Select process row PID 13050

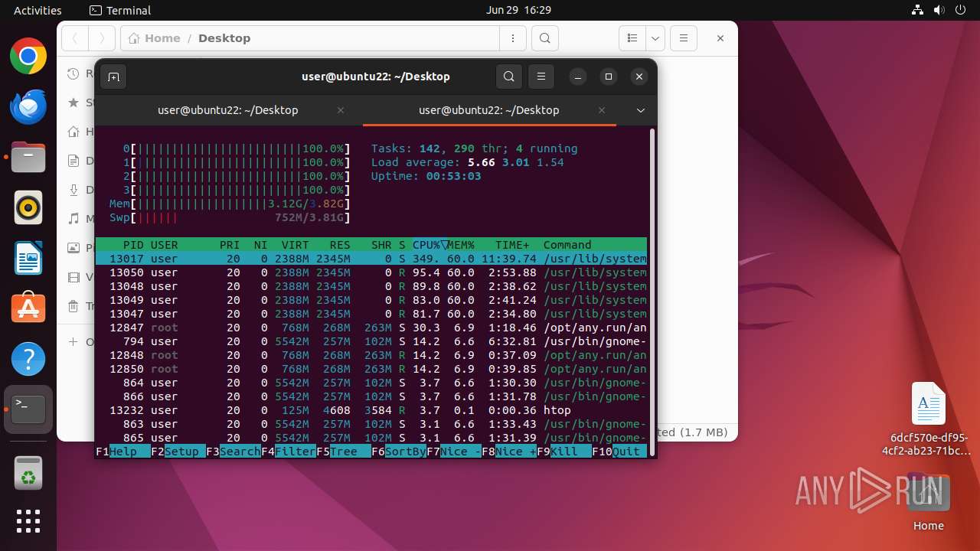pos(371,272)
